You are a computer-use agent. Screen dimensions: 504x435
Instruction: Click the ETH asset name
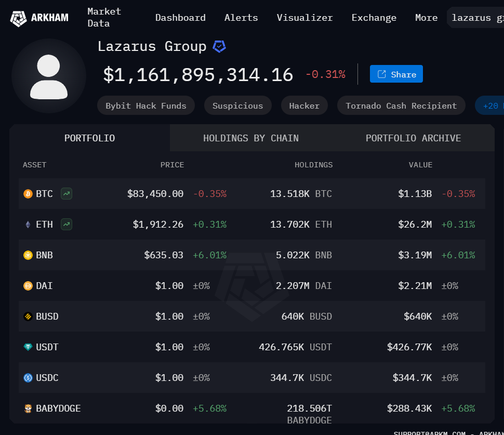[x=44, y=225]
